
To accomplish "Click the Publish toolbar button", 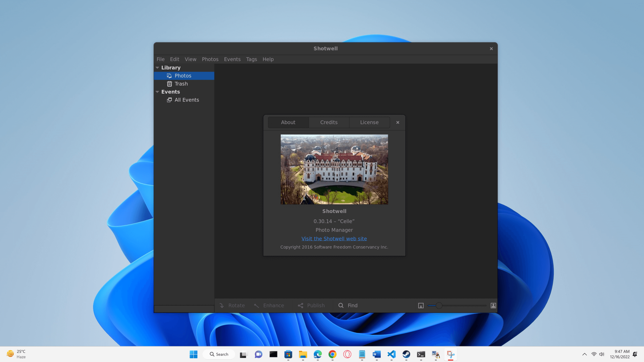I will pyautogui.click(x=311, y=305).
